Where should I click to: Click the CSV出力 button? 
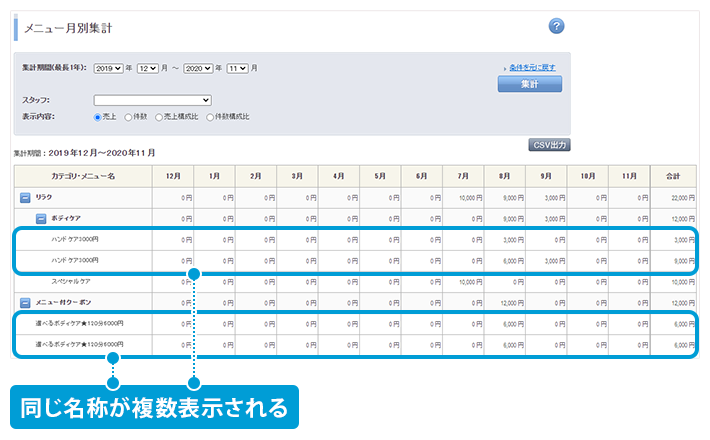(x=549, y=145)
